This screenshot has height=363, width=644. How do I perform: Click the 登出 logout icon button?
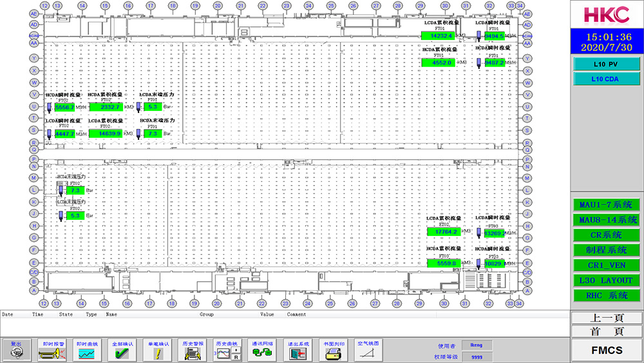tap(16, 353)
